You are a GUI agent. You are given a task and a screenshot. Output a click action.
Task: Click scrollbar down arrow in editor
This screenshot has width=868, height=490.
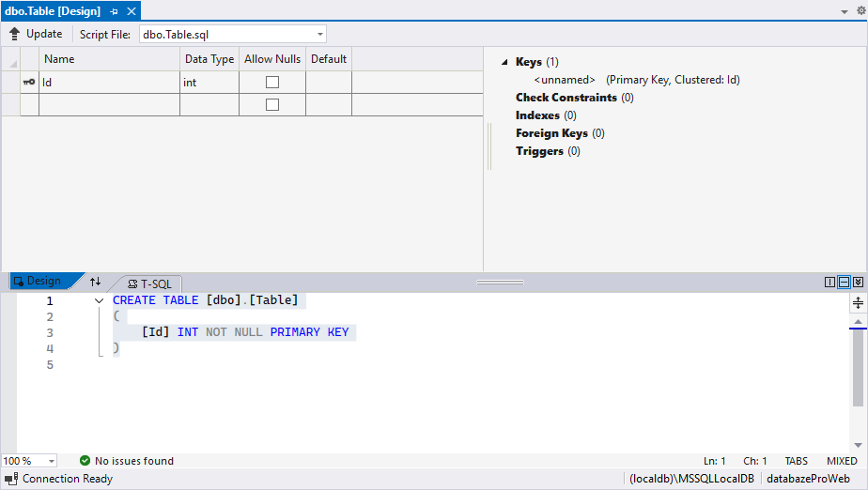pyautogui.click(x=858, y=445)
